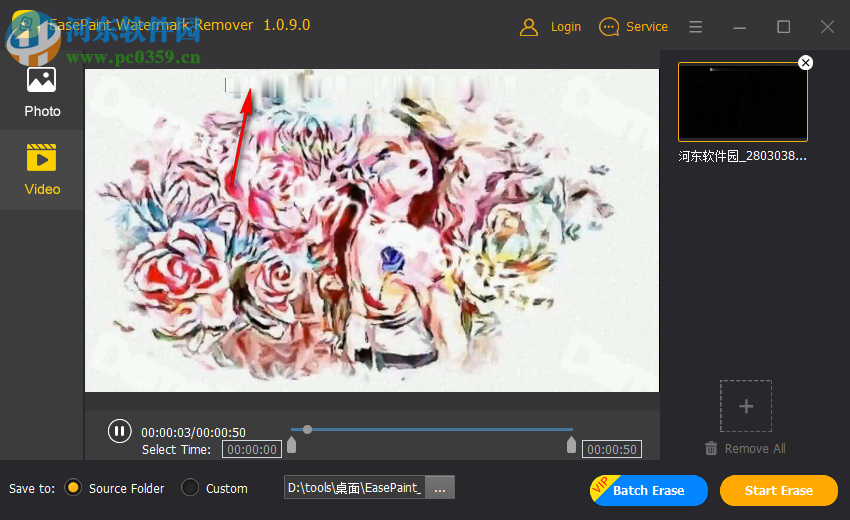Click the Batch Erase button
This screenshot has width=850, height=520.
tap(648, 491)
